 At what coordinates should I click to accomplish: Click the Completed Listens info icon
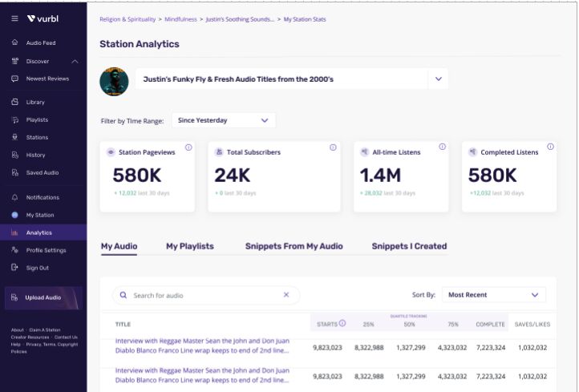coord(550,147)
